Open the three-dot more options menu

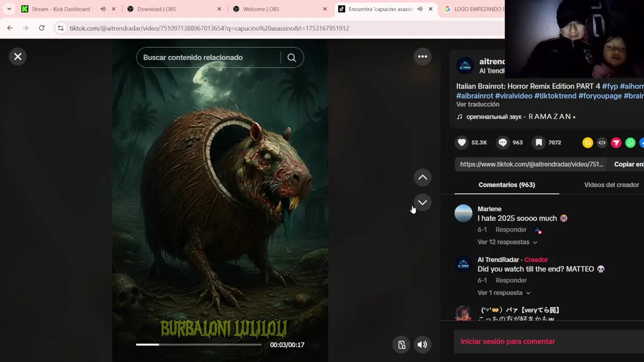click(x=423, y=56)
